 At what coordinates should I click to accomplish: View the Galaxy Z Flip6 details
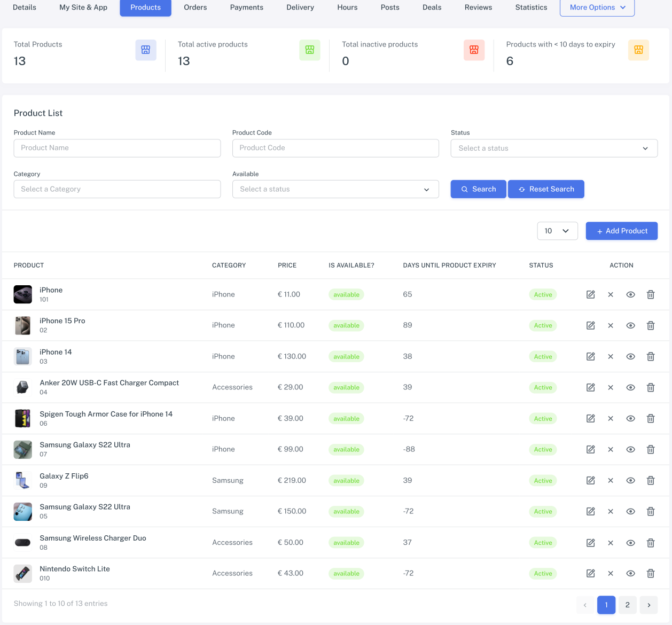630,480
